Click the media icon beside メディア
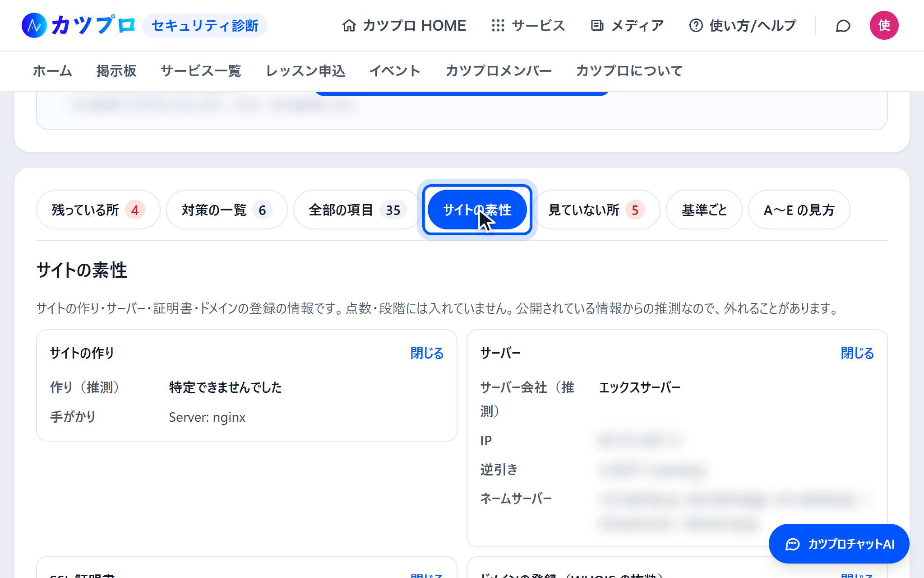 click(x=597, y=25)
